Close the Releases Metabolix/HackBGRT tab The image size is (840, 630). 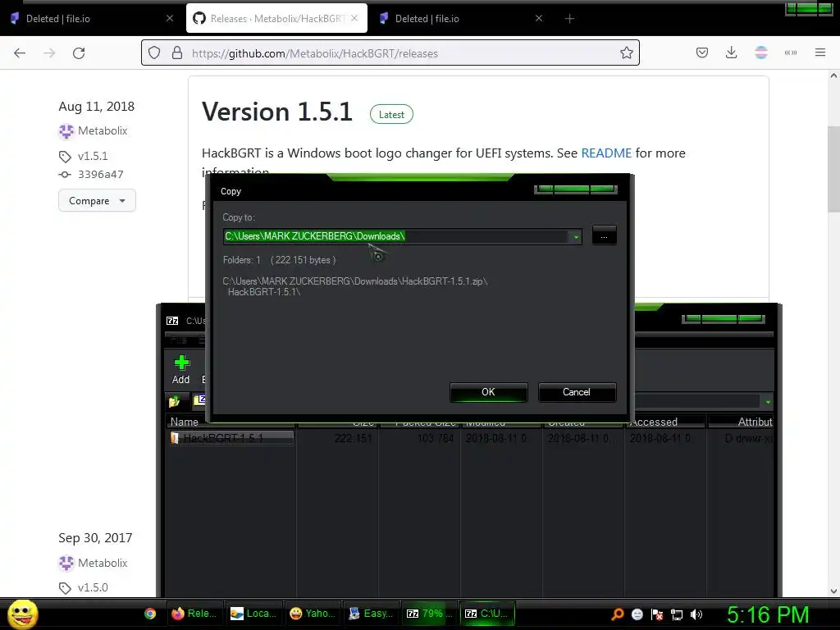click(x=354, y=18)
